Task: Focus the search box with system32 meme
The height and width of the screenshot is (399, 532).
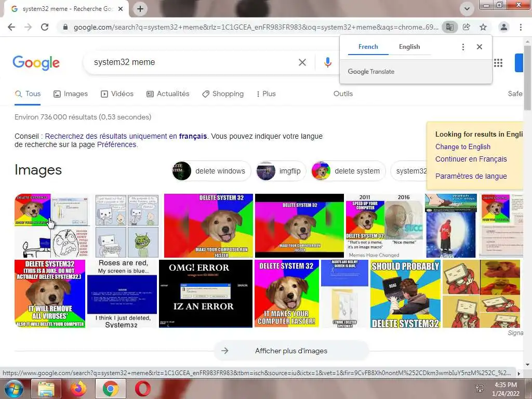Action: (190, 62)
